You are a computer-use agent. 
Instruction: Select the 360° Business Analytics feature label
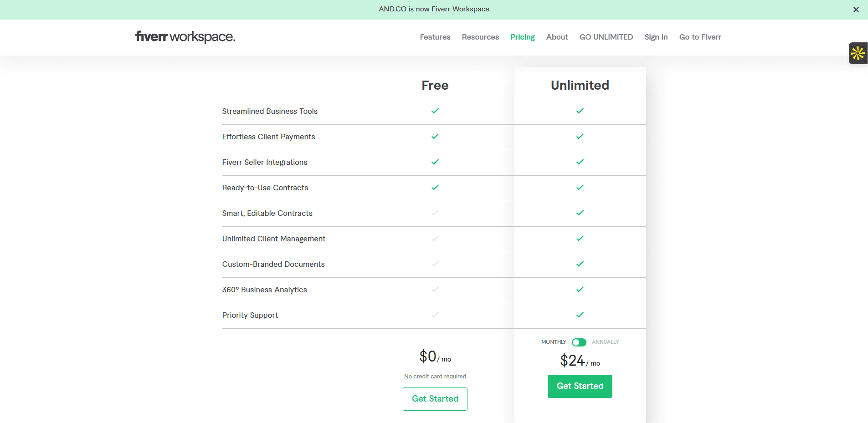[265, 290]
